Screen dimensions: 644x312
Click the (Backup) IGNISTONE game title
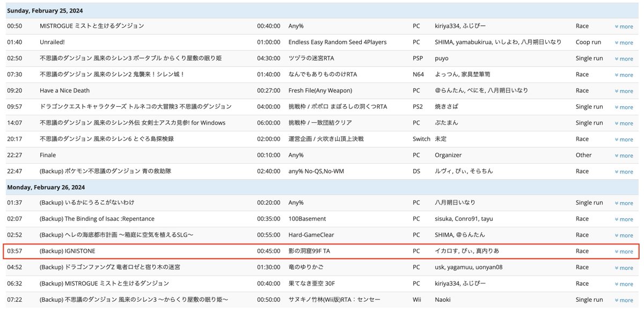click(68, 251)
